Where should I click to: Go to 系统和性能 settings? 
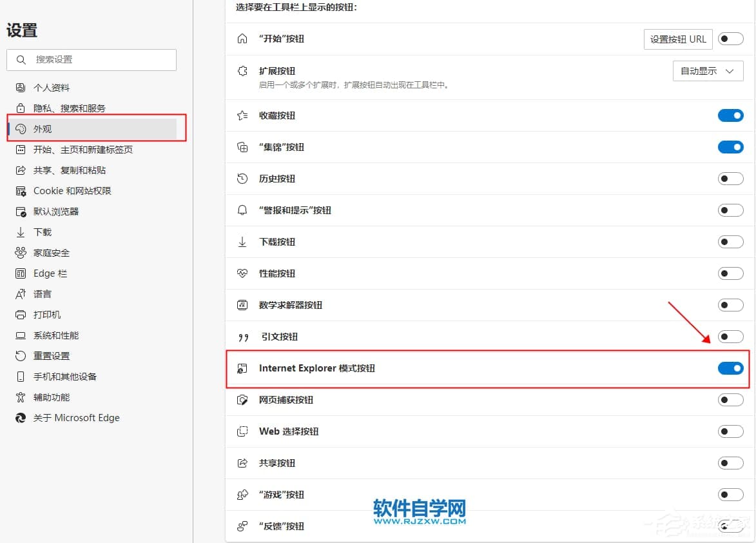(55, 335)
